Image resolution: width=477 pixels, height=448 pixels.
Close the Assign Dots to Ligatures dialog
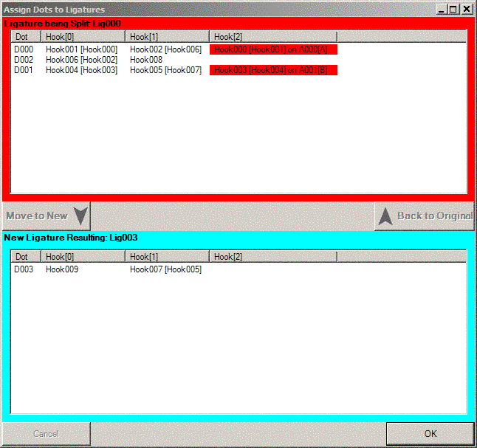pyautogui.click(x=466, y=10)
